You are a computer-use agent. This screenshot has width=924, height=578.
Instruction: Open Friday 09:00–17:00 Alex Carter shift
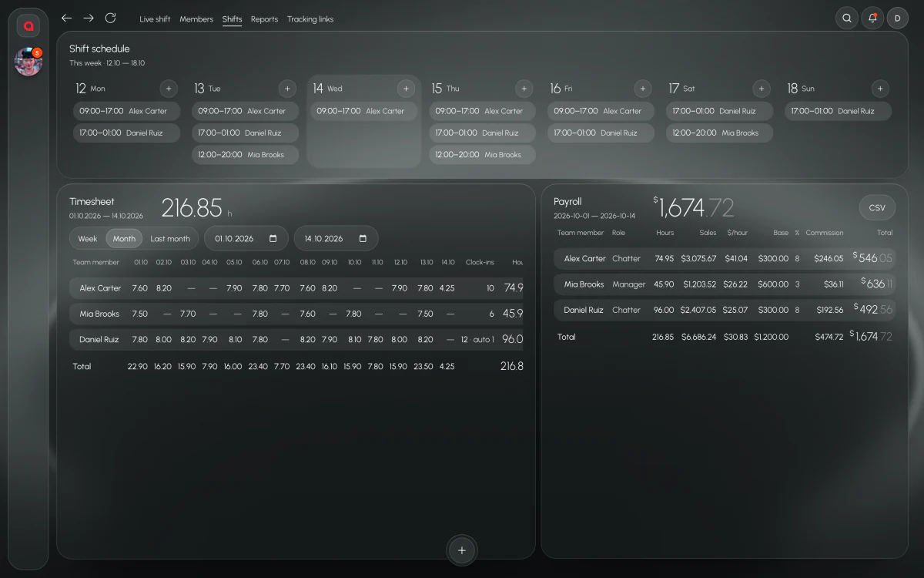(x=601, y=111)
